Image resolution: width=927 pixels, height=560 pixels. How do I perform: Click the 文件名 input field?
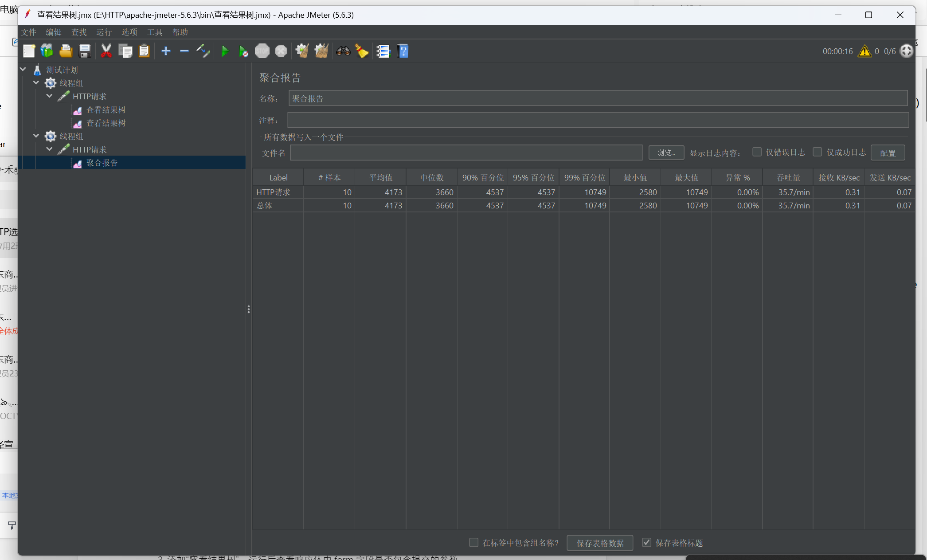tap(466, 153)
